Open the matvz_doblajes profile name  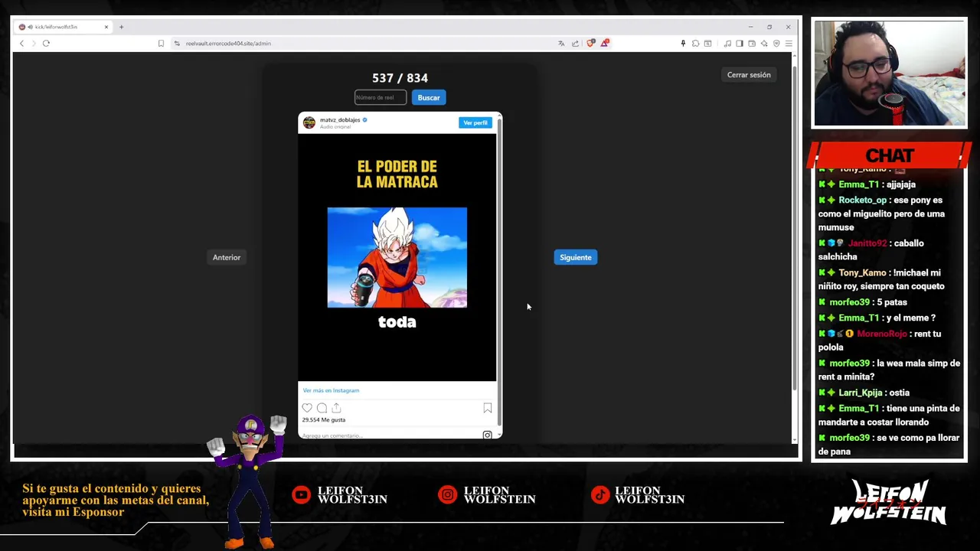tap(339, 120)
